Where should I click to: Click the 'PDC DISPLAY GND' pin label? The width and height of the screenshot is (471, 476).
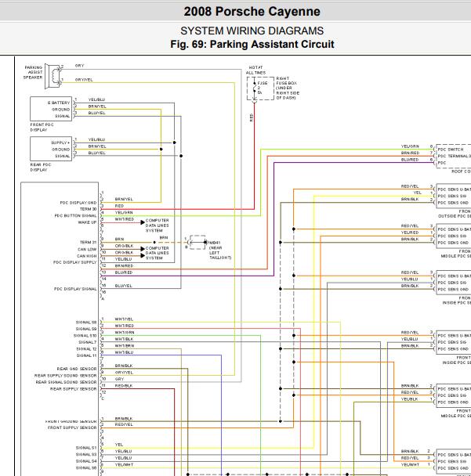78,203
